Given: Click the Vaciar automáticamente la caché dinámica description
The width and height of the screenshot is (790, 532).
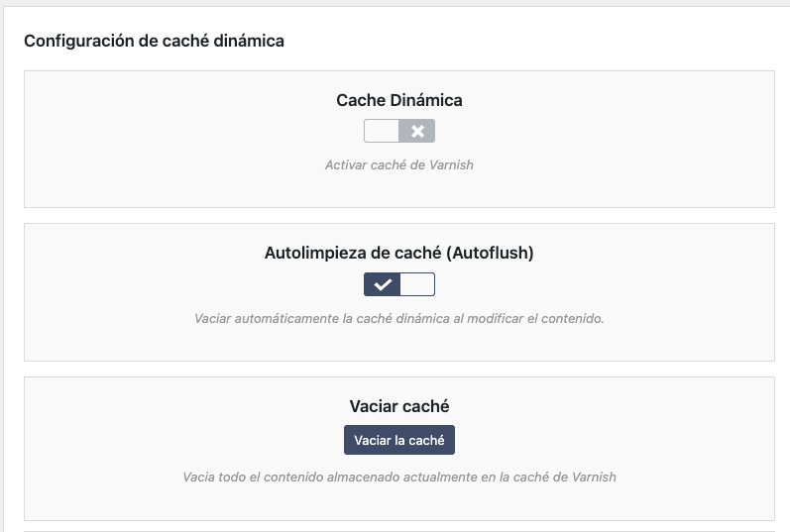Looking at the screenshot, I should click(x=399, y=318).
